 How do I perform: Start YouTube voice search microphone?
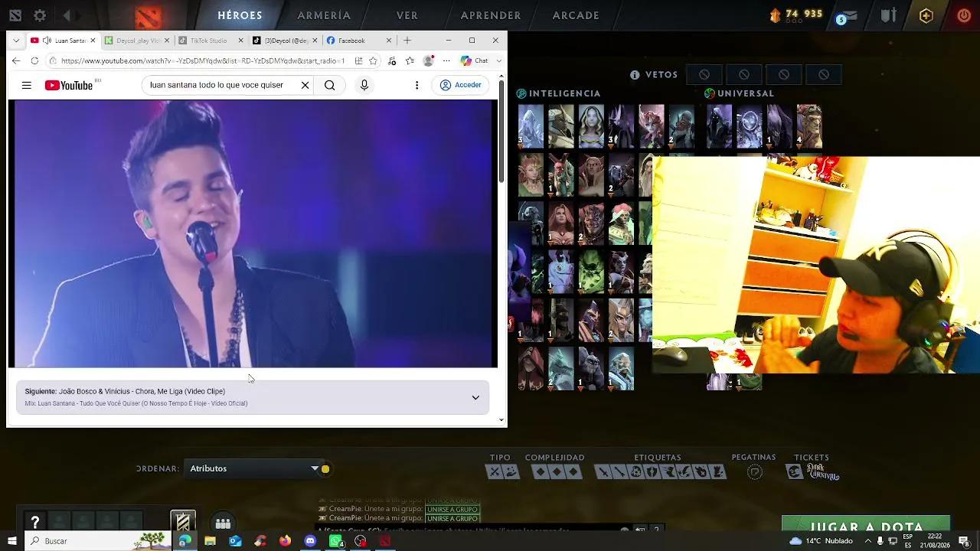364,85
